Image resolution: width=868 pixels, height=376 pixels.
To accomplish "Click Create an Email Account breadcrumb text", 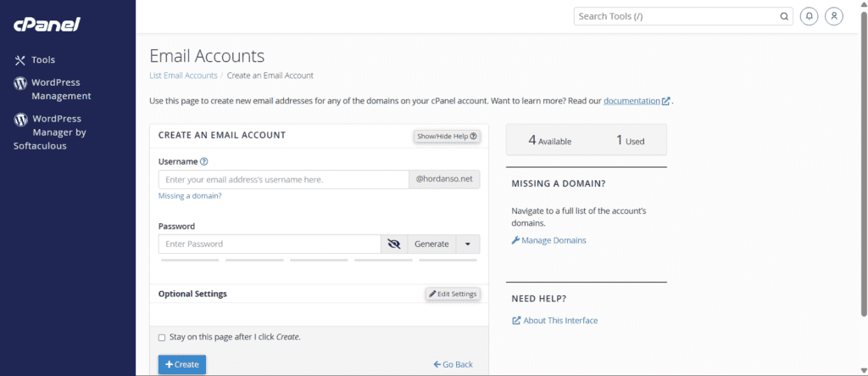I will (x=270, y=76).
